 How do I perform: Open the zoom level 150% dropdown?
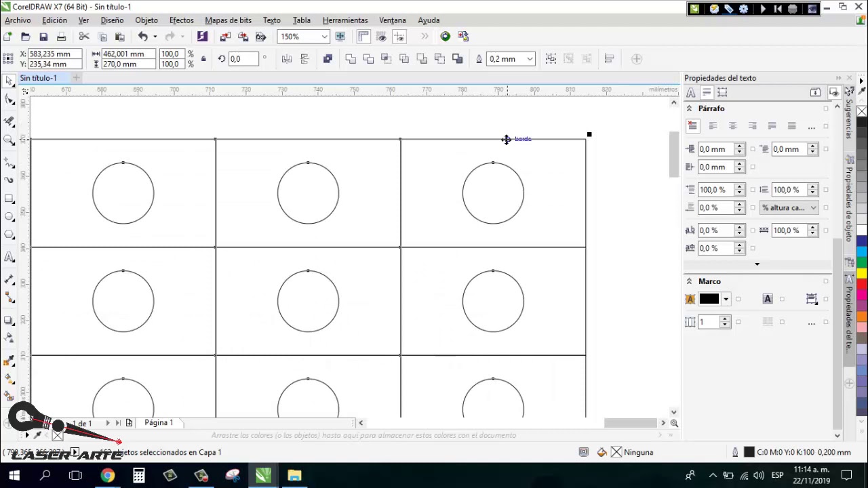(325, 37)
